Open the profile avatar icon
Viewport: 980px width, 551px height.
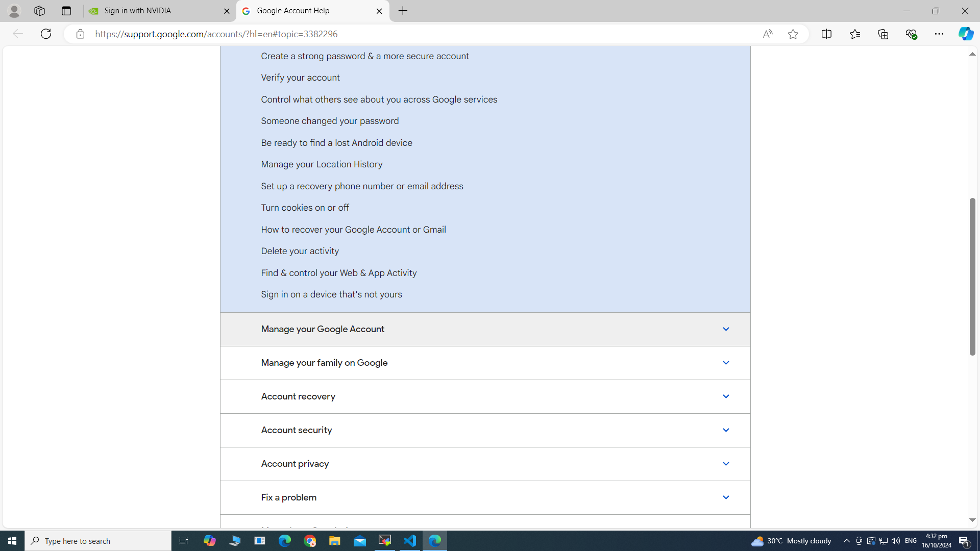[14, 11]
